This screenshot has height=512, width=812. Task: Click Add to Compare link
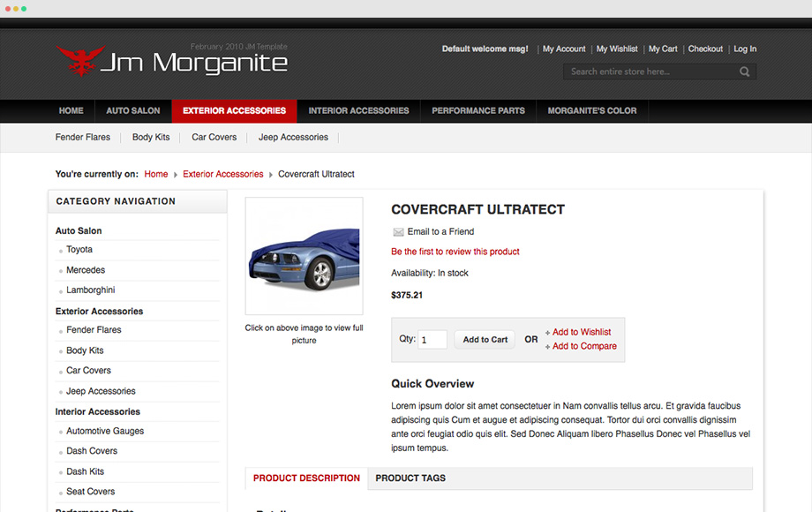tap(584, 346)
